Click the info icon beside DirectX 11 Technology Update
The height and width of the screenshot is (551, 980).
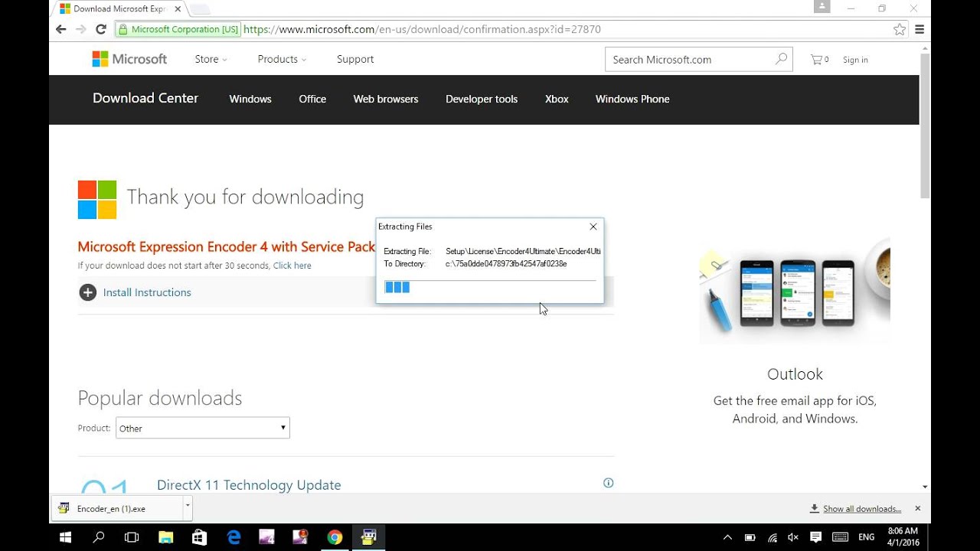coord(609,483)
